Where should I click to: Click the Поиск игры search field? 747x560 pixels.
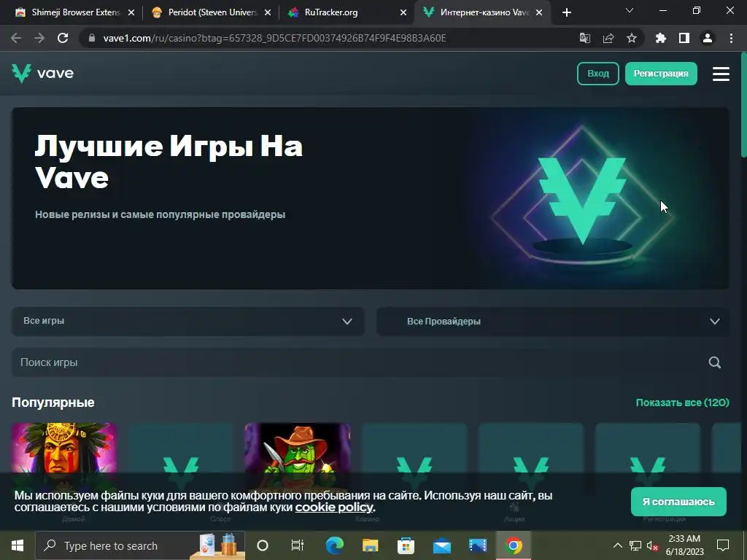tap(371, 362)
